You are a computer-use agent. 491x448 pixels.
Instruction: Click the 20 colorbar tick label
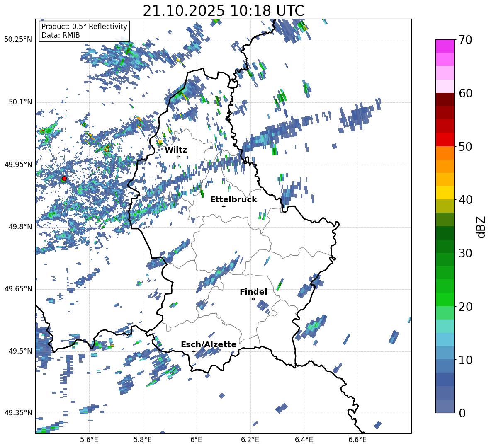[x=465, y=307]
